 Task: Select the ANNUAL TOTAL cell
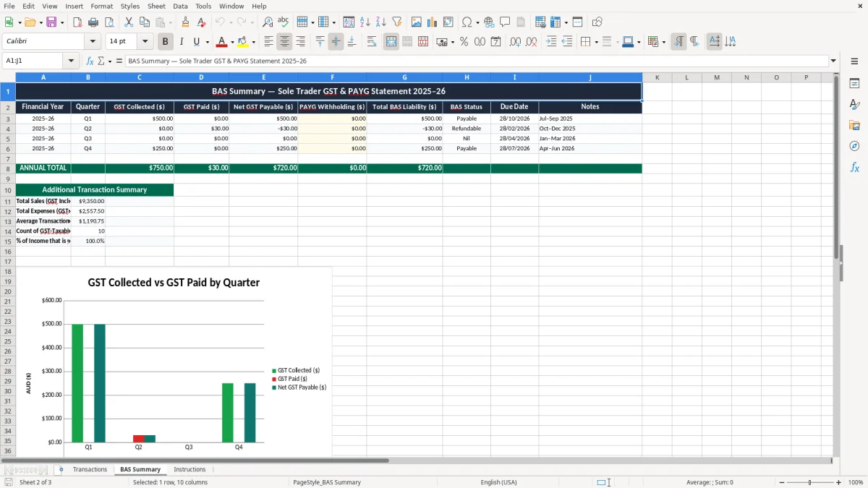(x=43, y=168)
